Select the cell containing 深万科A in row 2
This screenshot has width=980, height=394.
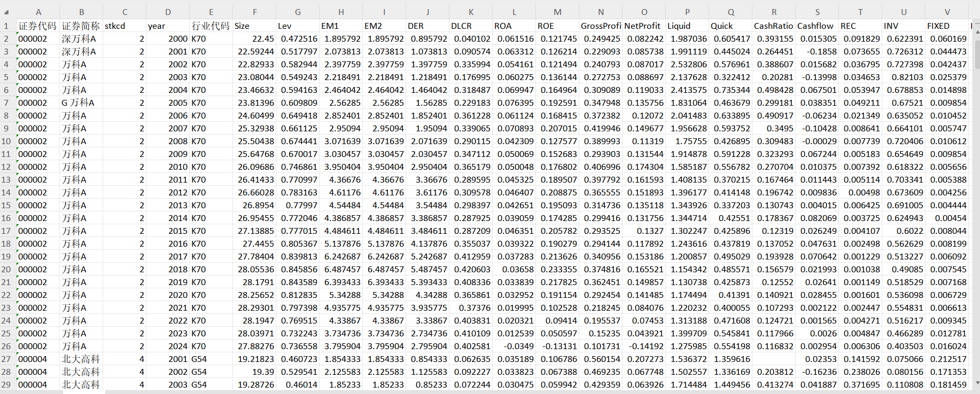point(81,38)
